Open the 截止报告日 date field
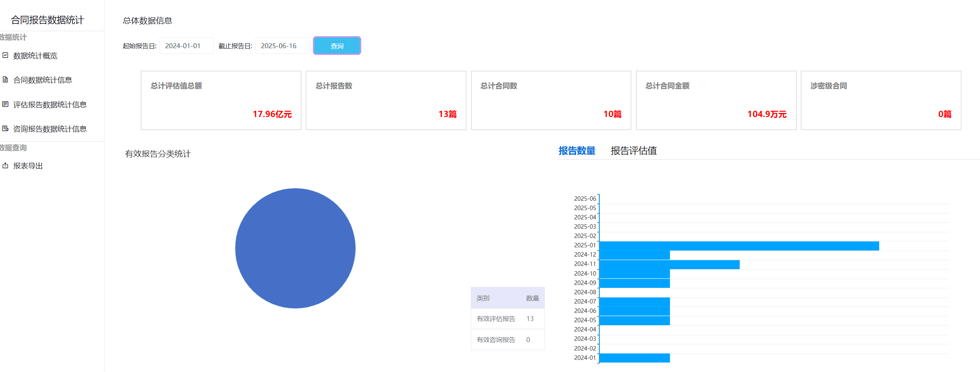This screenshot has width=980, height=372. click(282, 46)
